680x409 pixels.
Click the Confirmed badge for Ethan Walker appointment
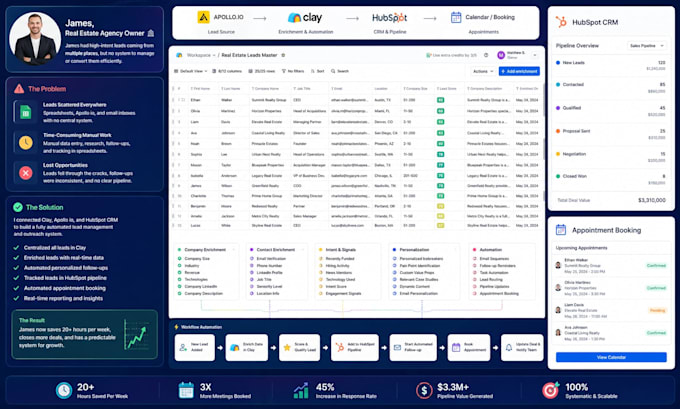point(656,265)
